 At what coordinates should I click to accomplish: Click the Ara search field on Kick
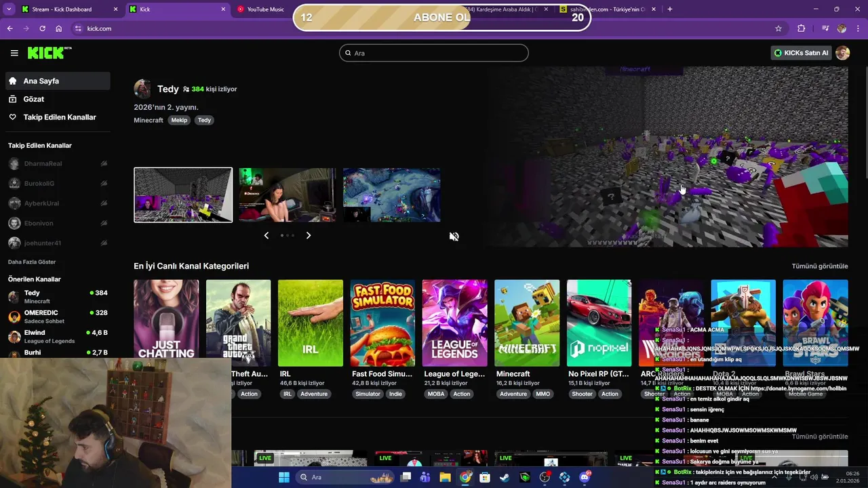click(434, 53)
